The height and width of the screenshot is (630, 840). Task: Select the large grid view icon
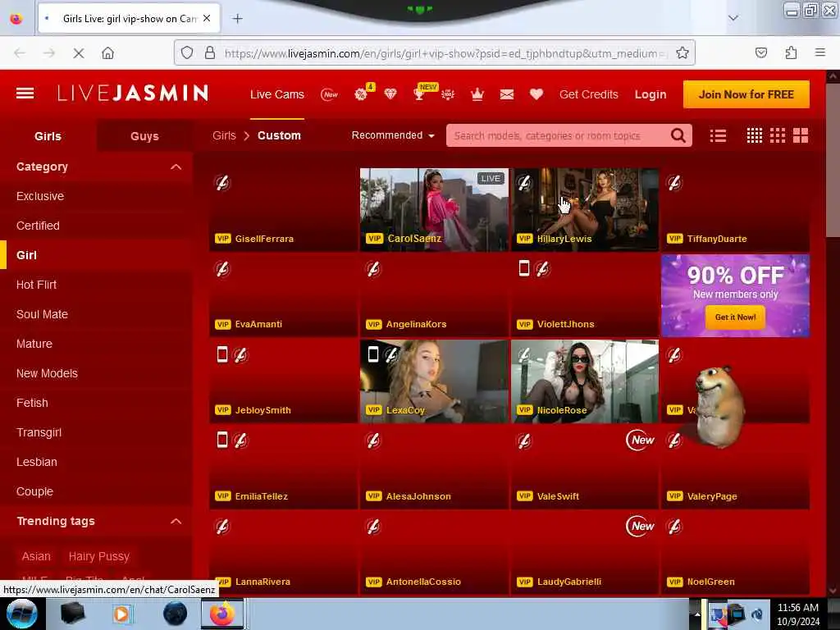[801, 135]
